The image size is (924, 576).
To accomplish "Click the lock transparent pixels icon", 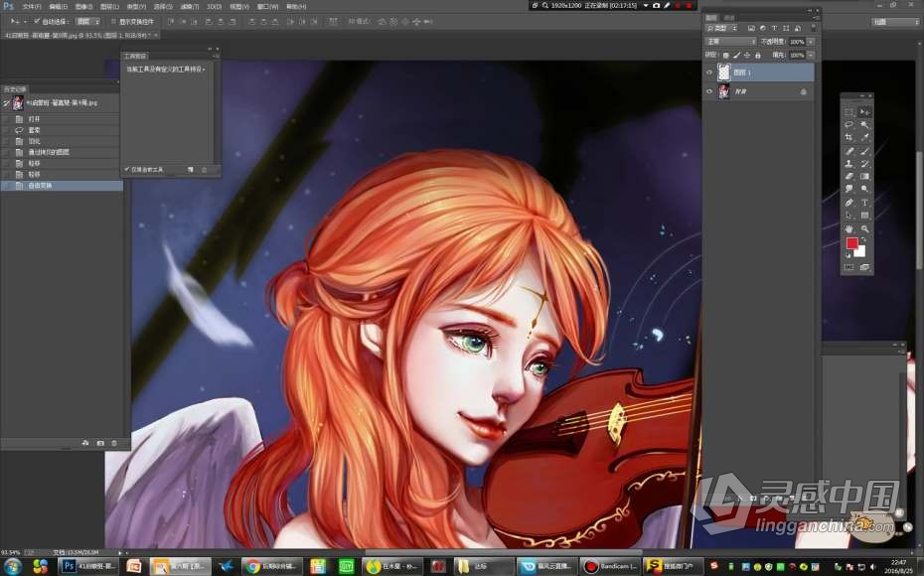I will (x=726, y=56).
